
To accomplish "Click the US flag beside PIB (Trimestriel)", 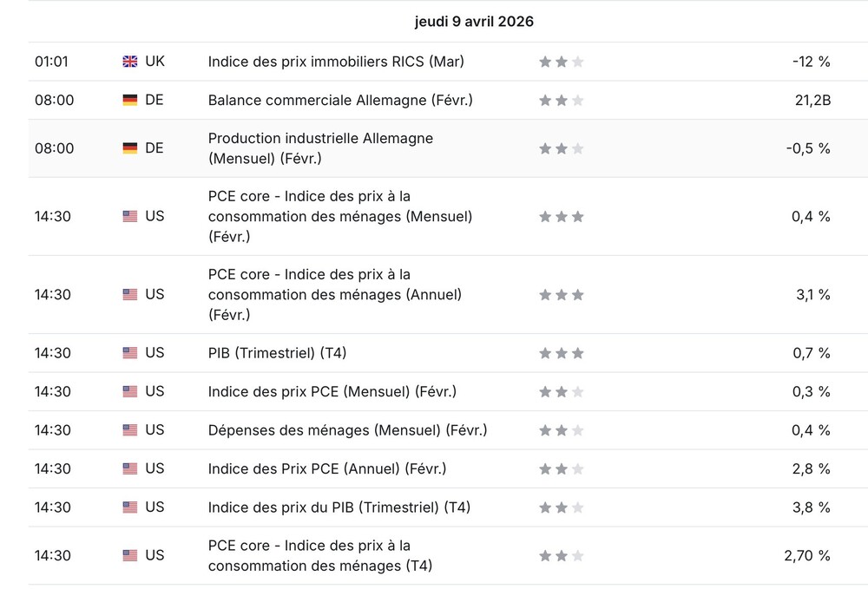I will coord(130,353).
